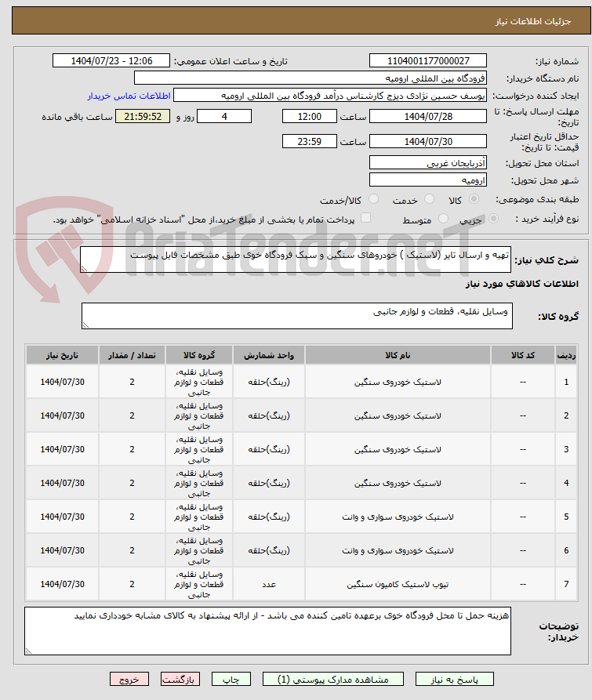Click the خروج exit button
Viewport: 592px width, 700px height.
[129, 679]
